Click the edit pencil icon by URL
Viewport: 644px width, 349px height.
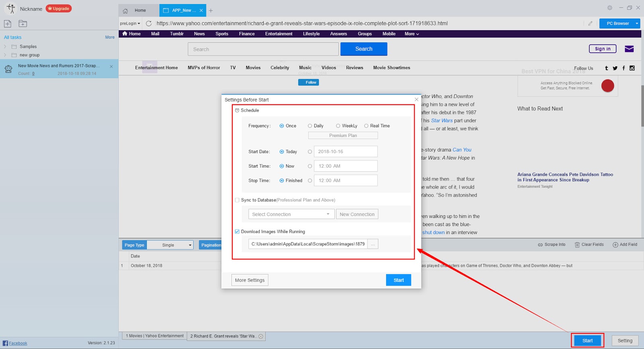[x=590, y=23]
